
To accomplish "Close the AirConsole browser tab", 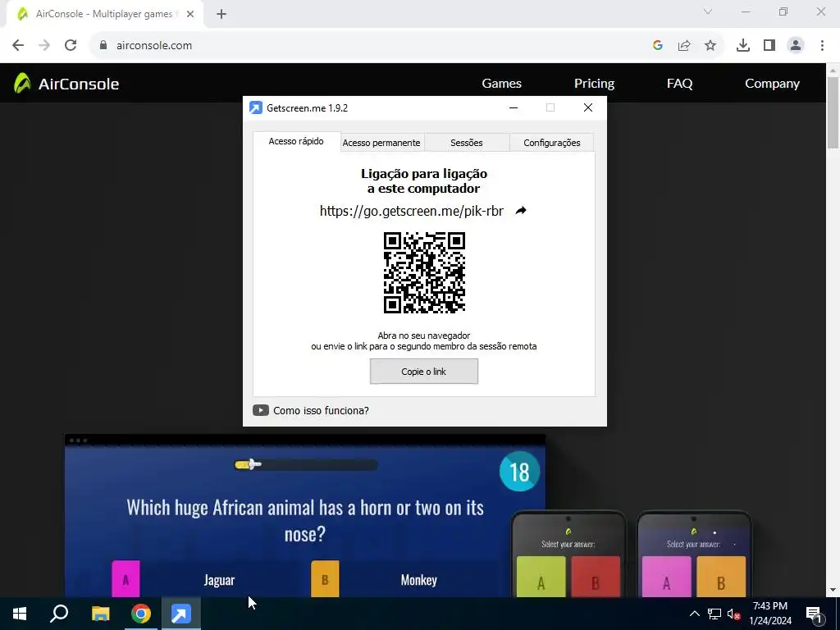I will point(190,14).
